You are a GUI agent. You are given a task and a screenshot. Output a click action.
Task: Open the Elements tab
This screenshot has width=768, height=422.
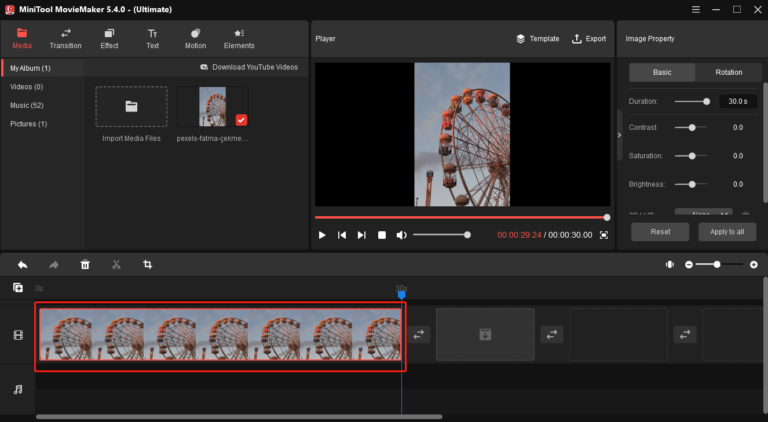[x=239, y=39]
